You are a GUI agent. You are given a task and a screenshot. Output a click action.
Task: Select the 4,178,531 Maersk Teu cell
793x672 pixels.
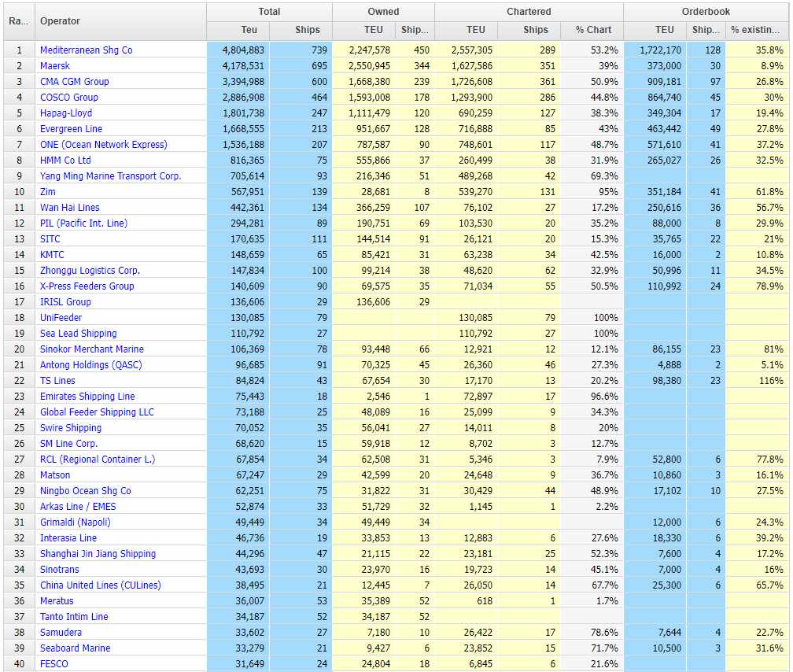238,66
